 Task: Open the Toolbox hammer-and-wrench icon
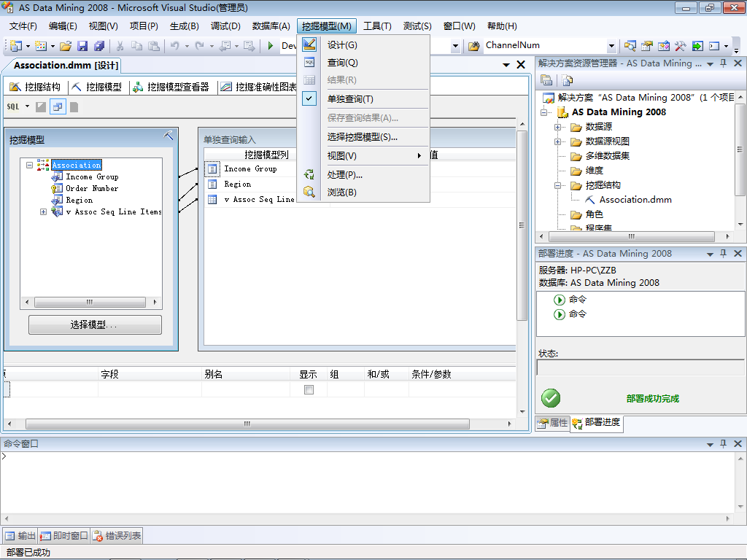point(681,46)
